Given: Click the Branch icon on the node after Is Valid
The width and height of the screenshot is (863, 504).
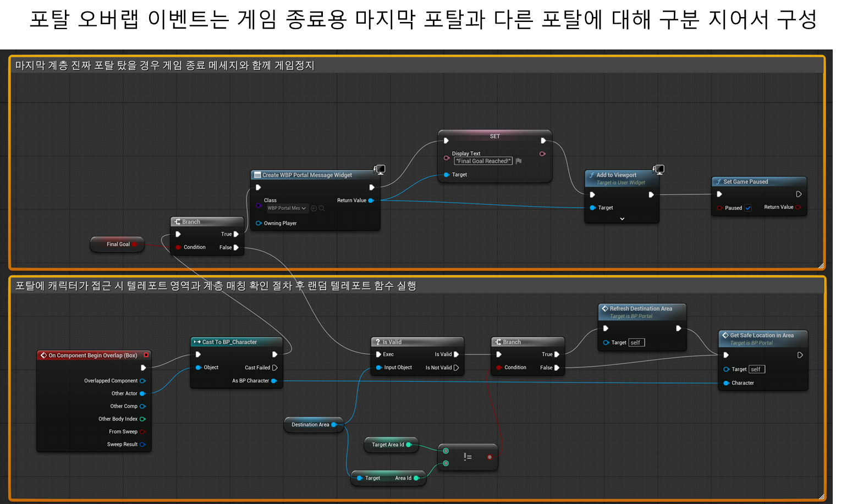Looking at the screenshot, I should (x=498, y=342).
